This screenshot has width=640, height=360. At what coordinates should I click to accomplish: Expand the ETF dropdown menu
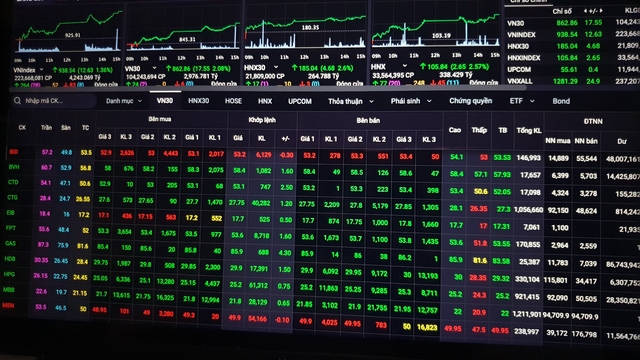coord(522,101)
